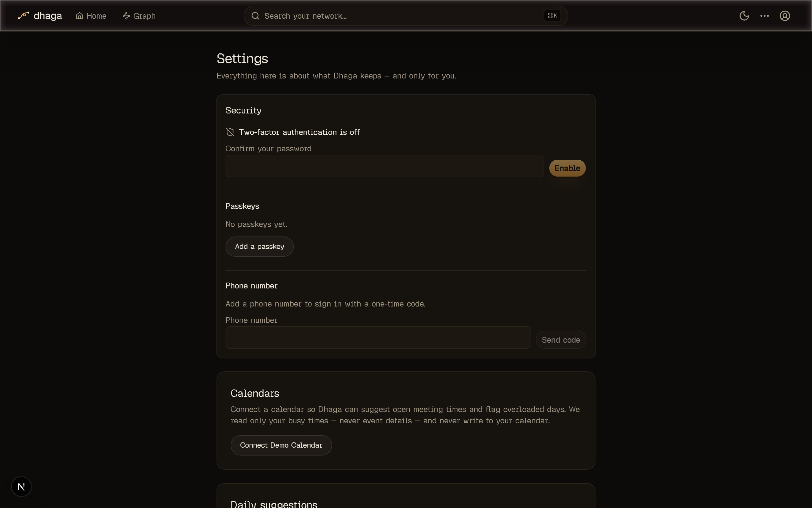Focus the Phone number input
This screenshot has width=812, height=508.
[x=378, y=338]
